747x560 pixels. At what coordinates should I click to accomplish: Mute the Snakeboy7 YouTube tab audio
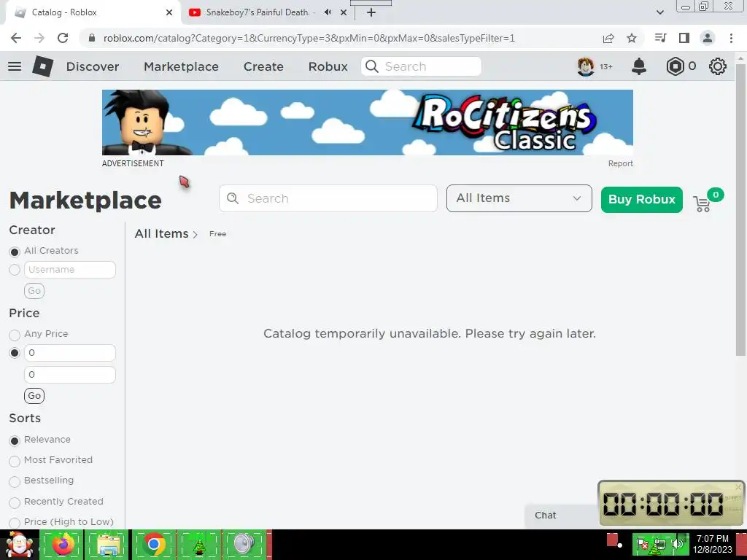328,12
